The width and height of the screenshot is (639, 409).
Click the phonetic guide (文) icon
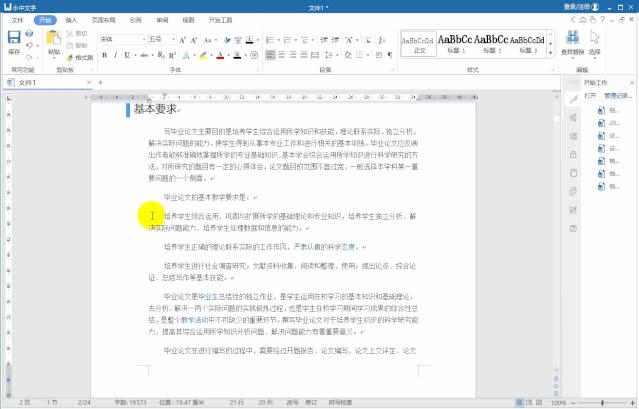coord(238,40)
